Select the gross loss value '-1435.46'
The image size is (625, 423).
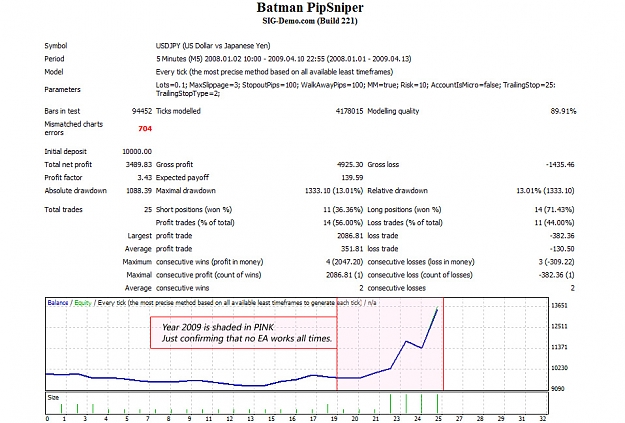[x=560, y=165]
